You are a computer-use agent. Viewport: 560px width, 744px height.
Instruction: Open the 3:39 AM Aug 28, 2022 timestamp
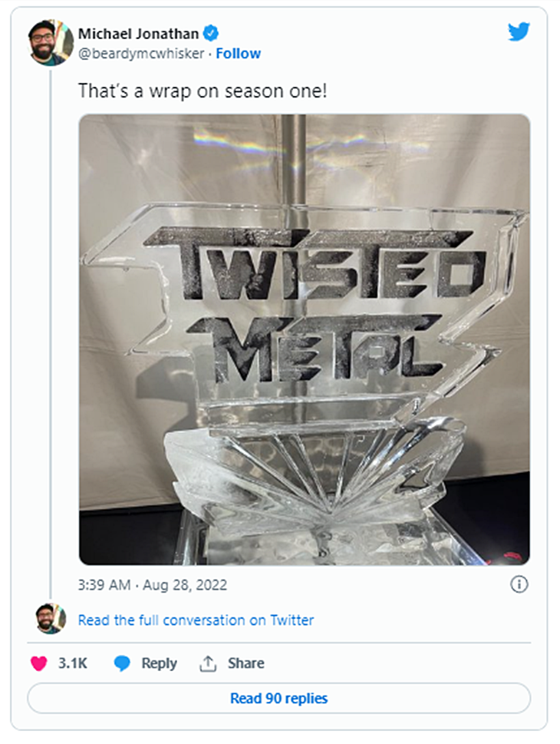pos(153,585)
